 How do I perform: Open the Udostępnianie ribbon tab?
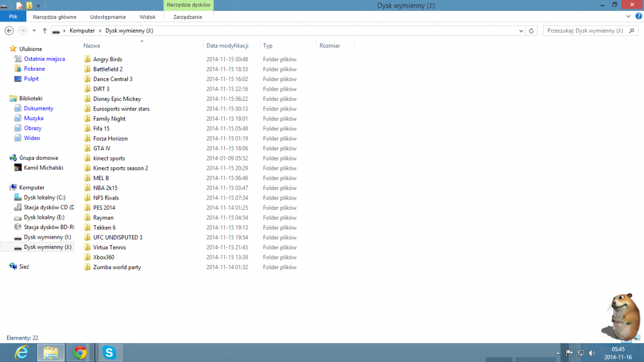(x=108, y=17)
